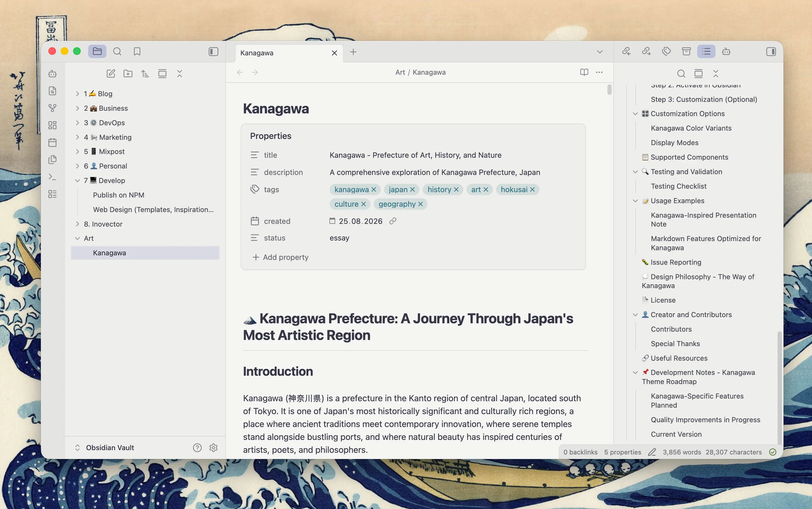Viewport: 812px width, 509px height.
Task: Click the Art breadcrumb link
Action: click(x=400, y=72)
